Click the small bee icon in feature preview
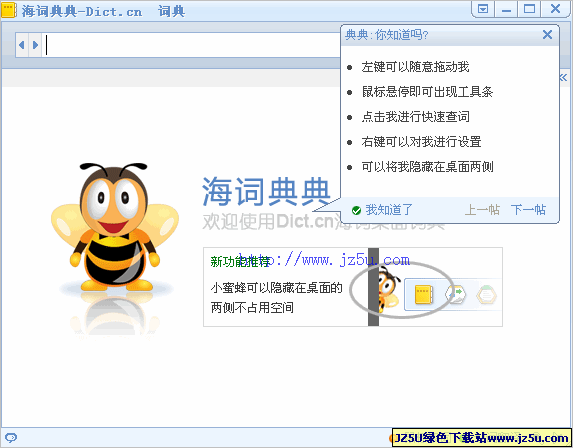Screen dimensions: 573x448 tap(388, 289)
